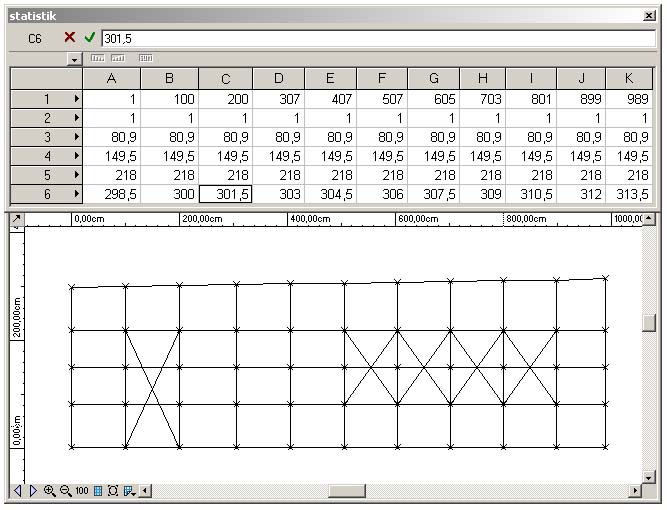Click the drawing vertical scrollbar up arrow
This screenshot has height=510, width=667.
[x=648, y=219]
